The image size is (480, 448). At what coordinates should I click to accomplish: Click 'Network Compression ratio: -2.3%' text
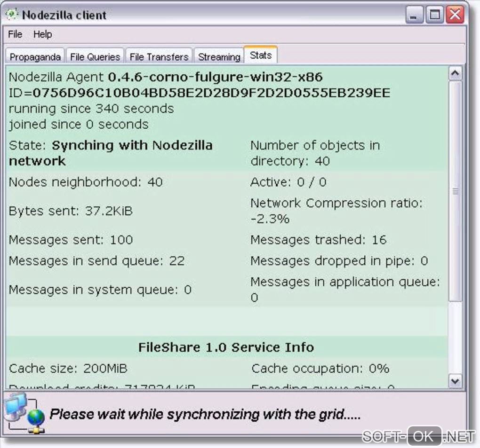pos(336,211)
